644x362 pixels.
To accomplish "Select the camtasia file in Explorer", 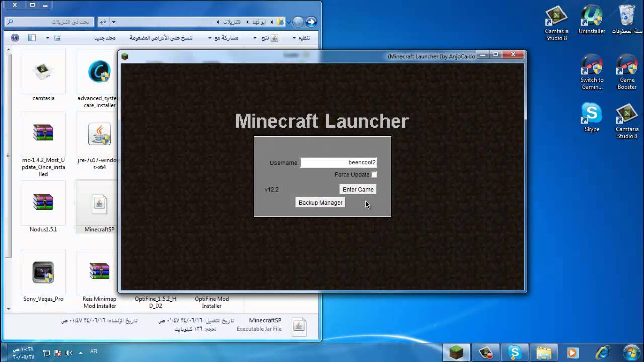I will [x=43, y=76].
